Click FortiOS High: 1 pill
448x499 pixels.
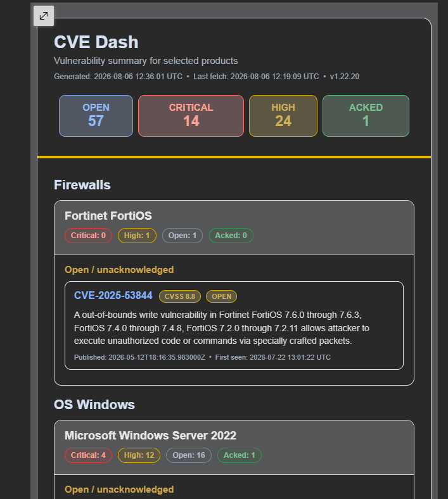click(137, 236)
